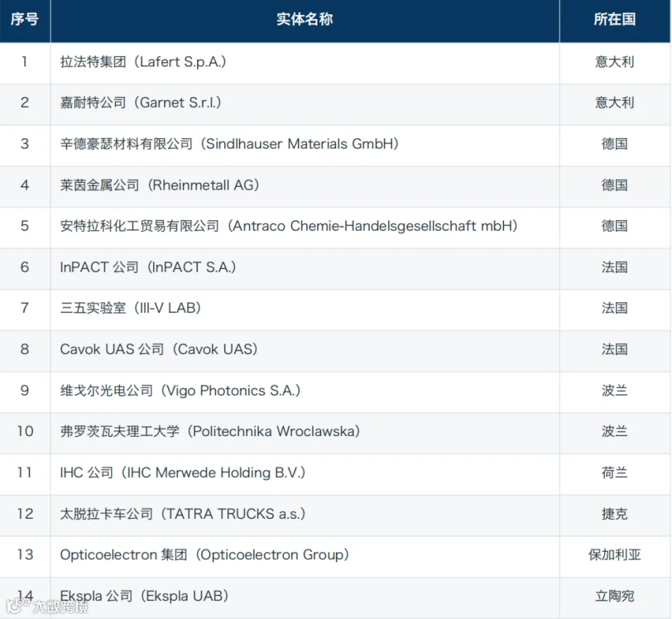Click 法国 in the III-V LAB row
Viewport: 672px width, 619px height.
(x=615, y=308)
